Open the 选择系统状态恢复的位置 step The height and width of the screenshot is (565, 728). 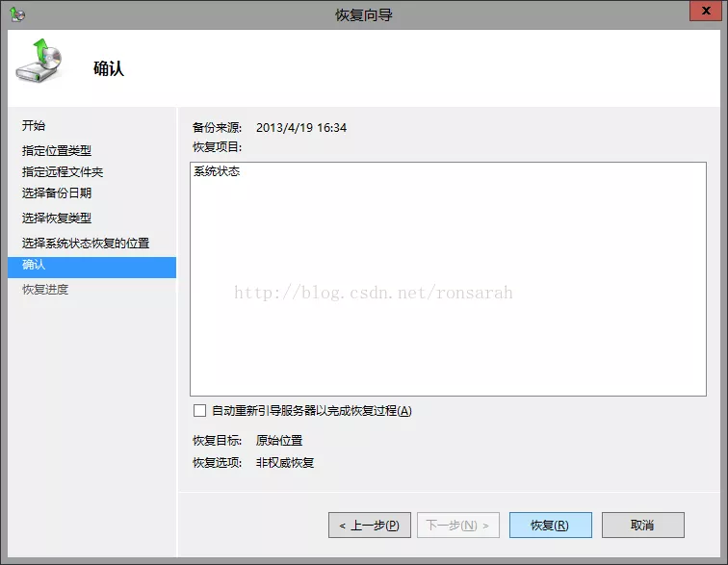[86, 244]
